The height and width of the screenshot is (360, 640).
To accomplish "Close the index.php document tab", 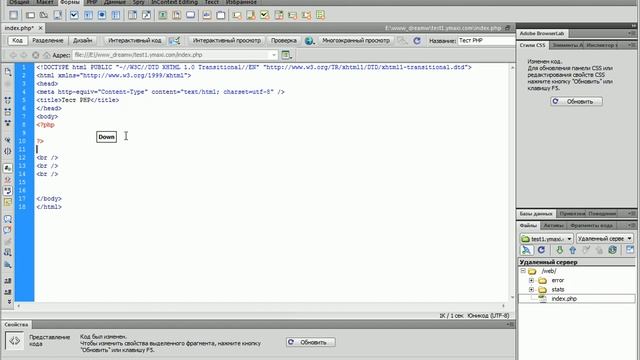I will 40,28.
